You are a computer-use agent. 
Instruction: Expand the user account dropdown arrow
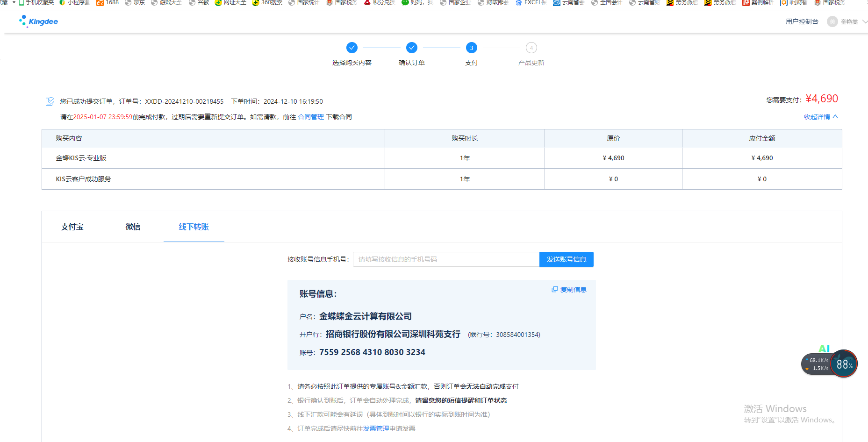(x=864, y=21)
